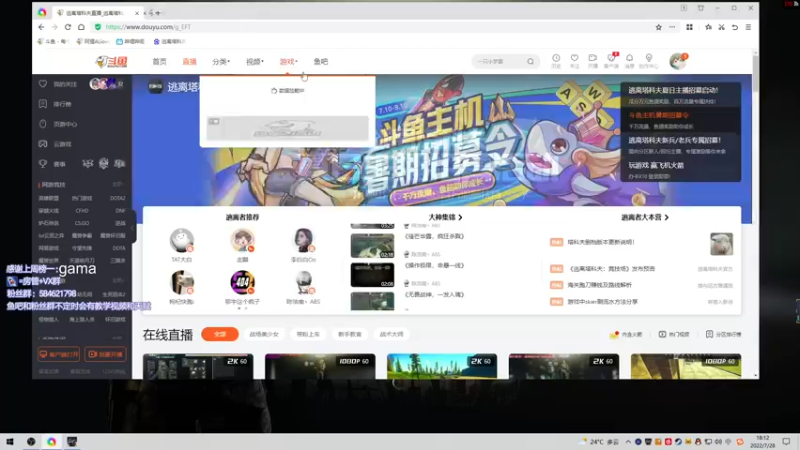
Task: Click the DOTA2 link in sidebar
Action: point(117,198)
